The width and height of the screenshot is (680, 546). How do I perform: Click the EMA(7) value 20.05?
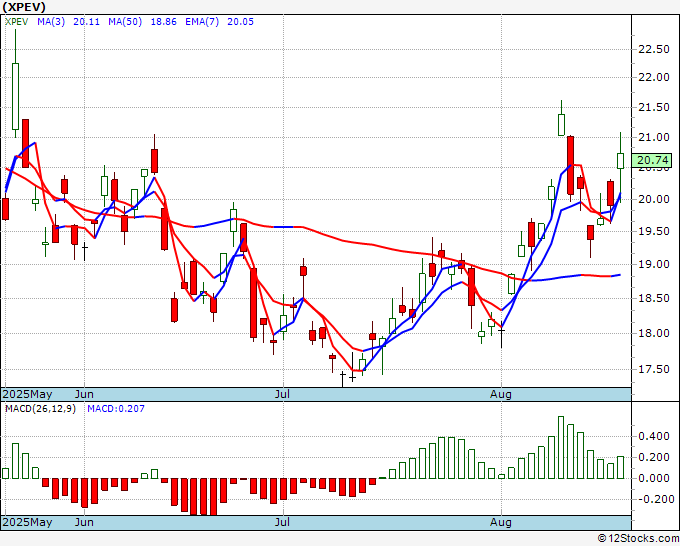tap(241, 22)
